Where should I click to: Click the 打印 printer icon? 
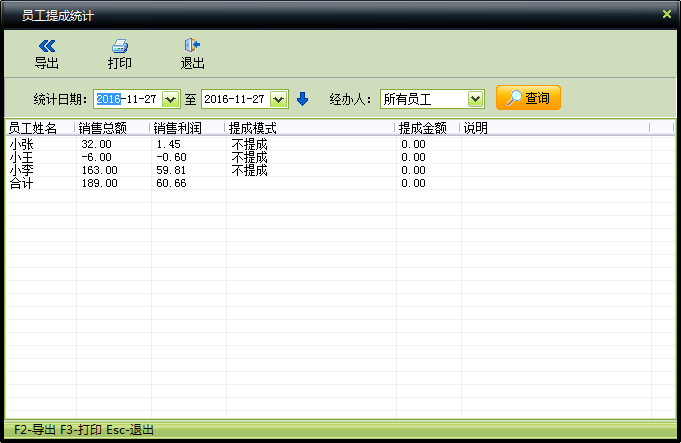click(119, 46)
